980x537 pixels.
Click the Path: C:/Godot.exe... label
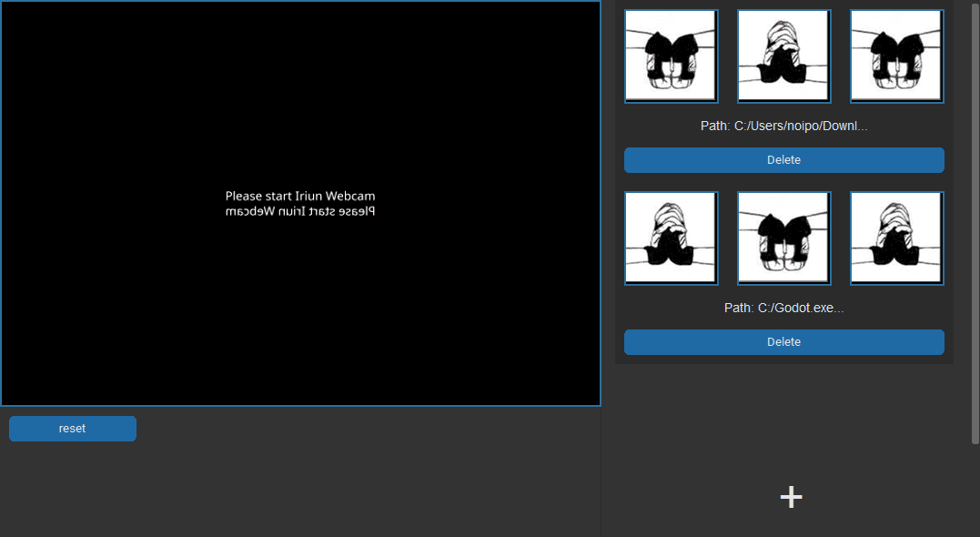click(x=783, y=309)
